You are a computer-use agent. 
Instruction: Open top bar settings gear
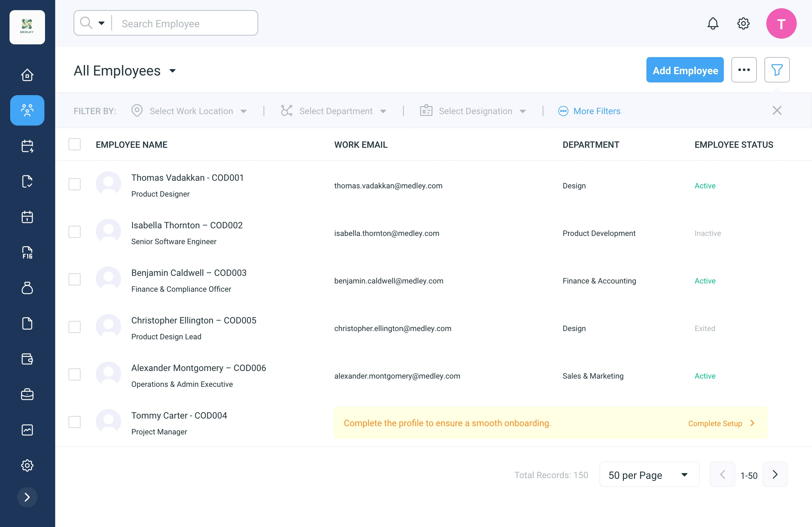click(x=743, y=23)
